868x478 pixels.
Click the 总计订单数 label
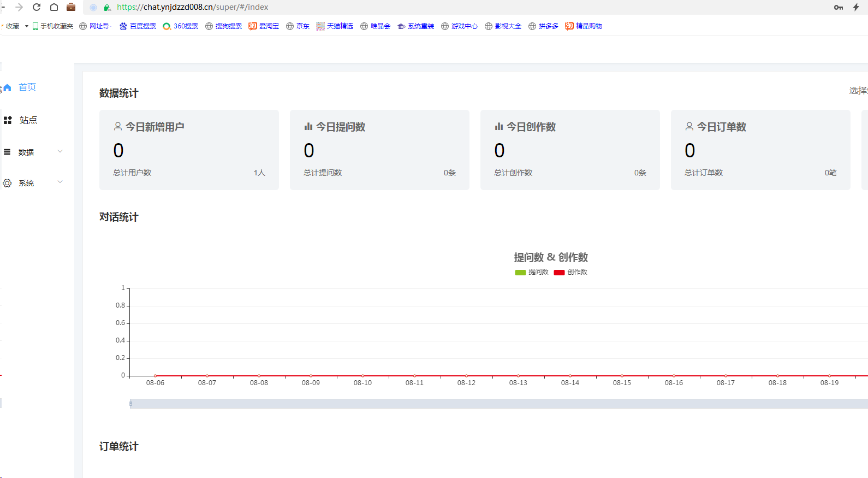(x=704, y=173)
